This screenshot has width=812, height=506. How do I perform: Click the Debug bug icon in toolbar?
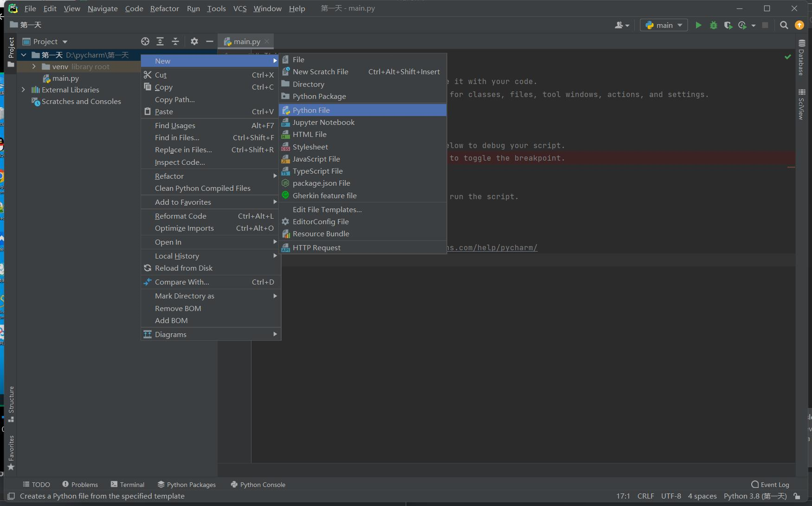tap(713, 25)
